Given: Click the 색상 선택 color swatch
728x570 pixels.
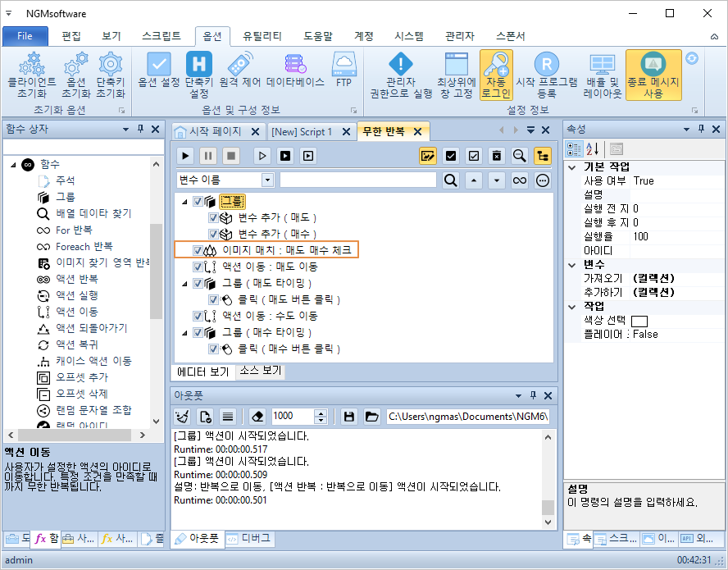Looking at the screenshot, I should [x=639, y=321].
